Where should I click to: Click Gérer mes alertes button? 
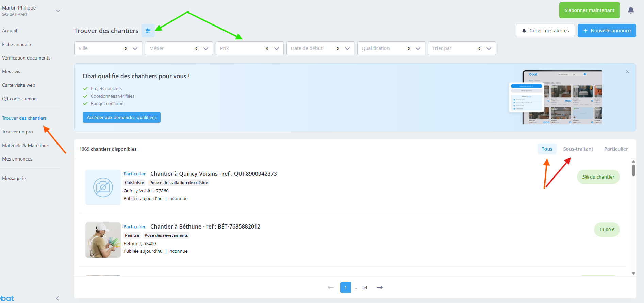click(545, 31)
